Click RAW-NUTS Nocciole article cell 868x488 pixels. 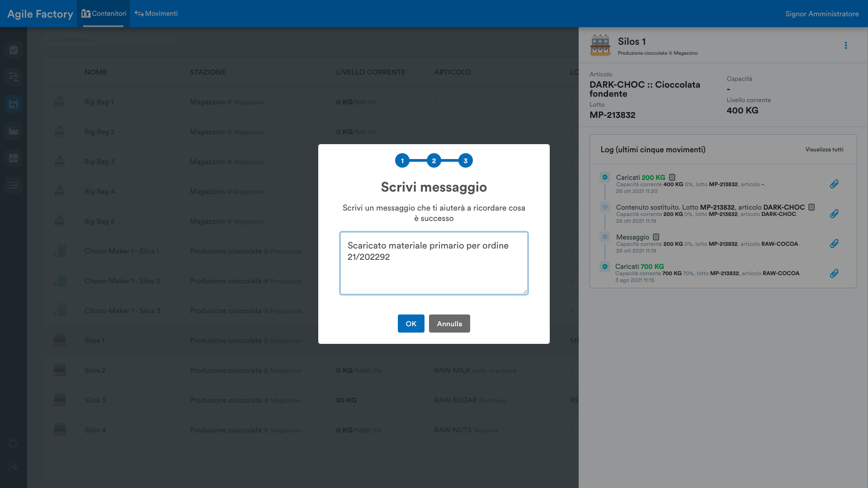tap(467, 430)
